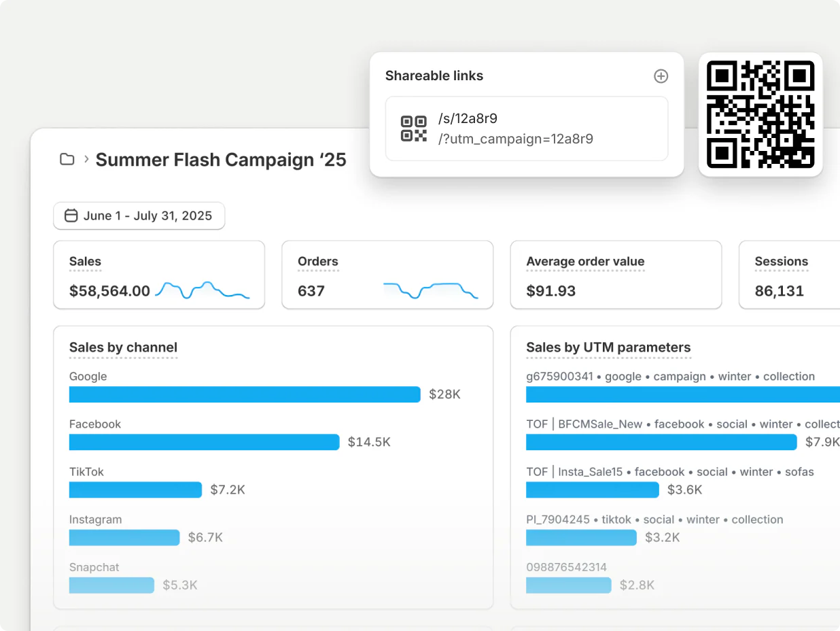
Task: Open the June 1 - July 31, 2025 date picker
Action: click(x=139, y=216)
